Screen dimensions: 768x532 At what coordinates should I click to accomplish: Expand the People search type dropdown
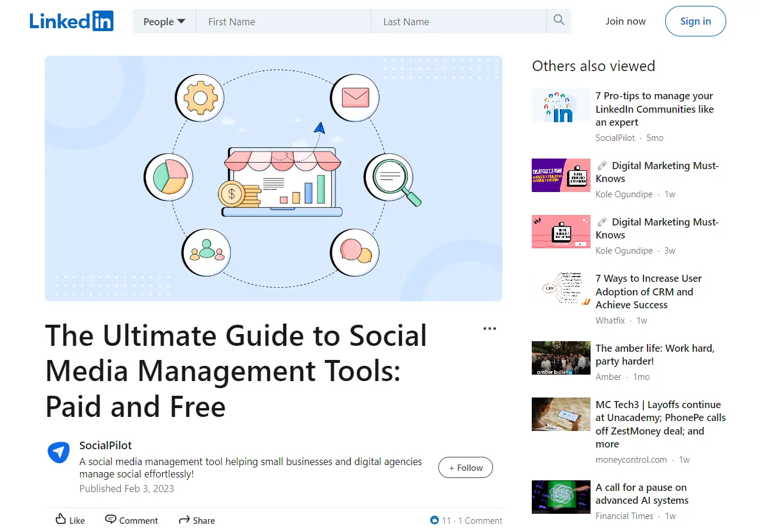click(x=164, y=22)
